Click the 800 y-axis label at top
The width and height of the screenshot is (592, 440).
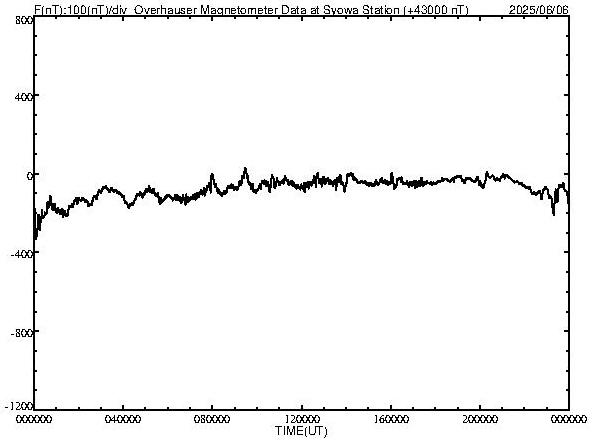coord(24,20)
